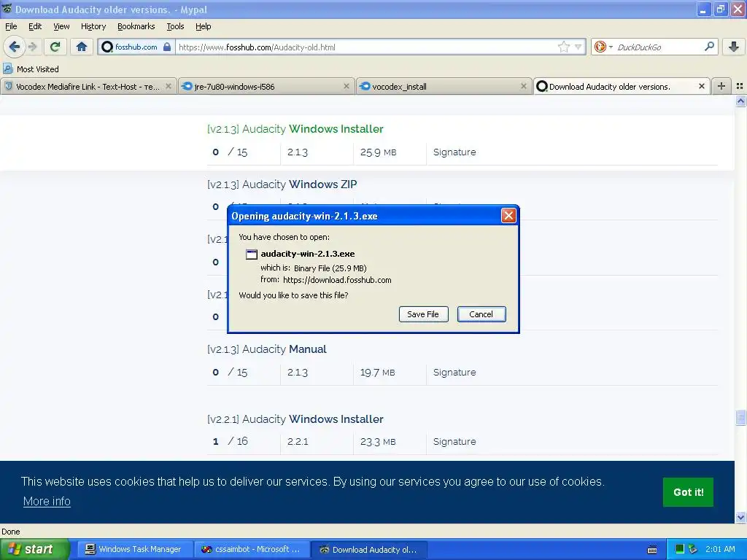Show the list all tabs button

[740, 86]
